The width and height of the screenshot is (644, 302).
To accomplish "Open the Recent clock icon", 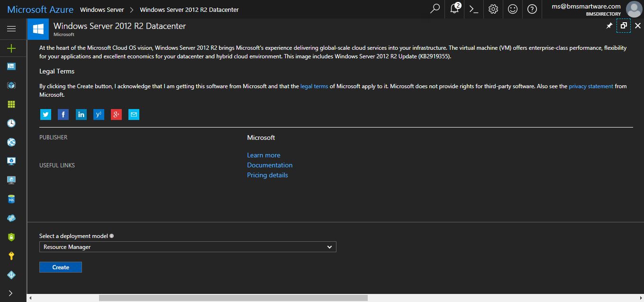I will click(x=11, y=123).
